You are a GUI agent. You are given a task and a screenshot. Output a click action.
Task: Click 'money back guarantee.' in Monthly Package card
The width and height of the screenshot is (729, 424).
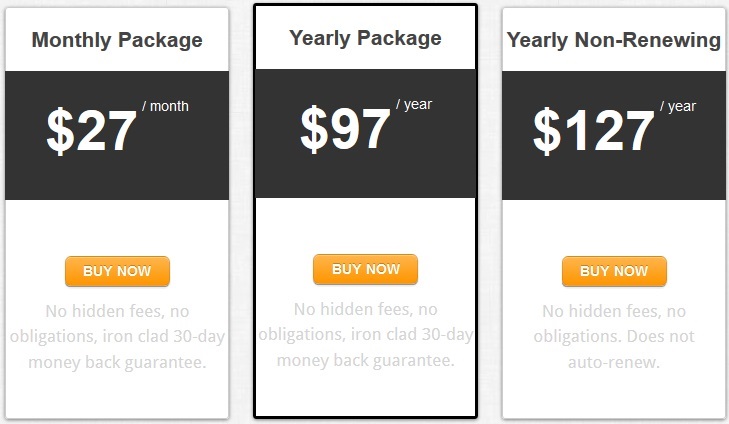(117, 362)
